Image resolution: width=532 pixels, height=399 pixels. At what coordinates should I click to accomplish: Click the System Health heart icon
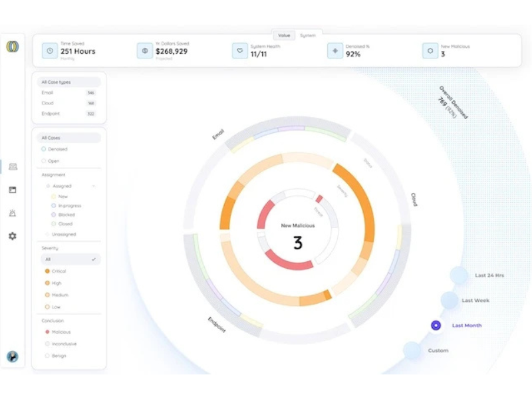[239, 50]
